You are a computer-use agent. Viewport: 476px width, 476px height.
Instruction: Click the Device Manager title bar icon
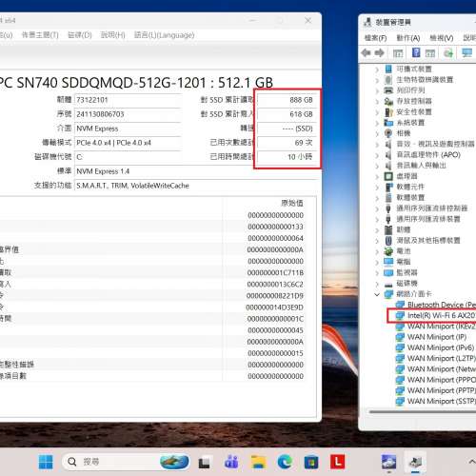click(367, 22)
